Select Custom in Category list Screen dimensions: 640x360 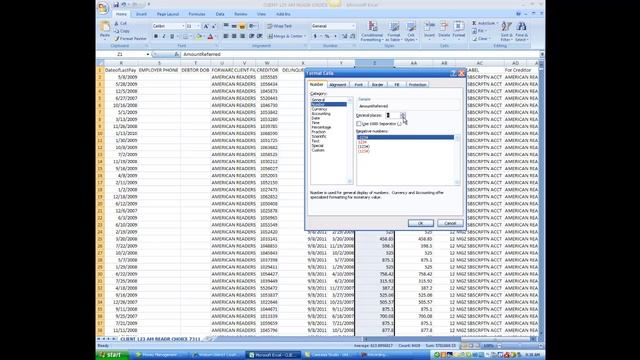pyautogui.click(x=318, y=150)
